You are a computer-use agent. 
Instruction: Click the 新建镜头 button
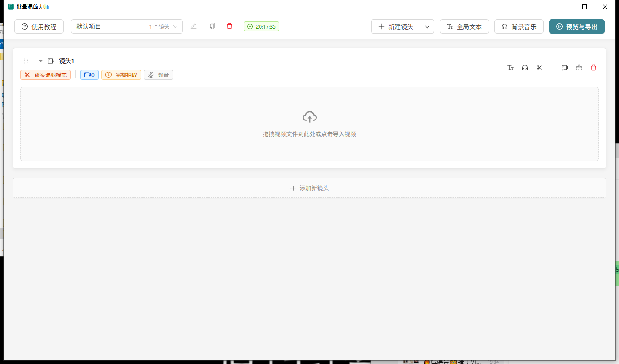coord(396,26)
